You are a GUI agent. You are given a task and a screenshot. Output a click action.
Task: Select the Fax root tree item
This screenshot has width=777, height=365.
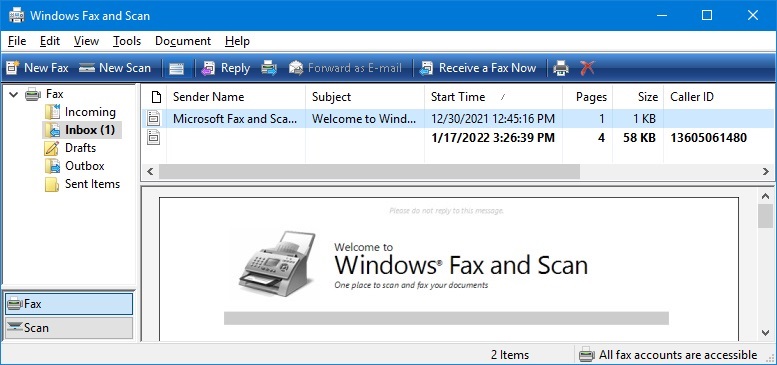[55, 94]
